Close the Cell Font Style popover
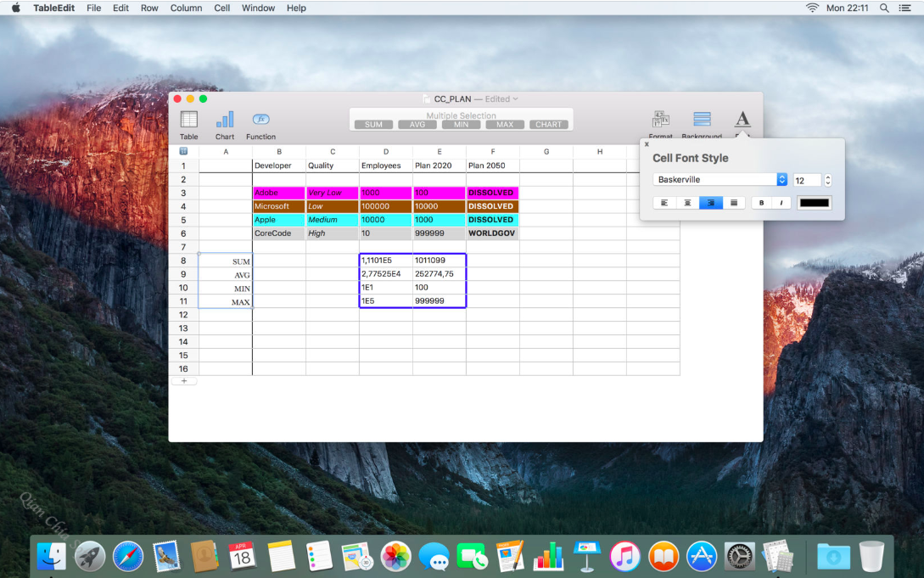This screenshot has height=578, width=924. 647,144
